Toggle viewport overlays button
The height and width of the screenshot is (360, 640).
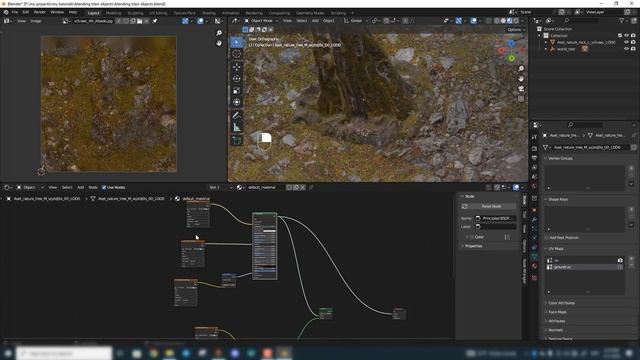(x=473, y=20)
